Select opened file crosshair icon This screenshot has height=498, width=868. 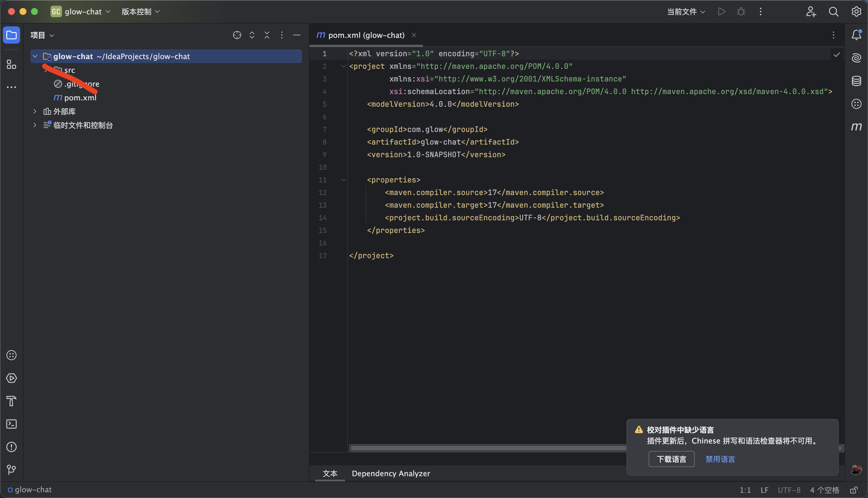point(237,35)
